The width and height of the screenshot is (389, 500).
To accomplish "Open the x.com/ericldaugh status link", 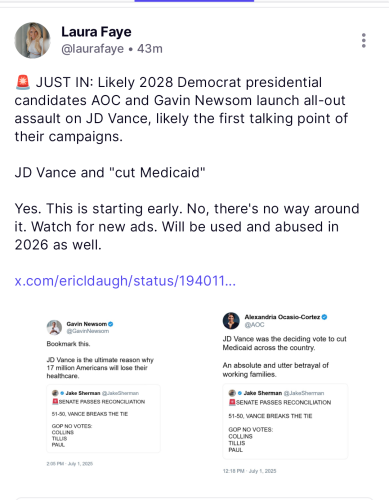I will pyautogui.click(x=125, y=281).
